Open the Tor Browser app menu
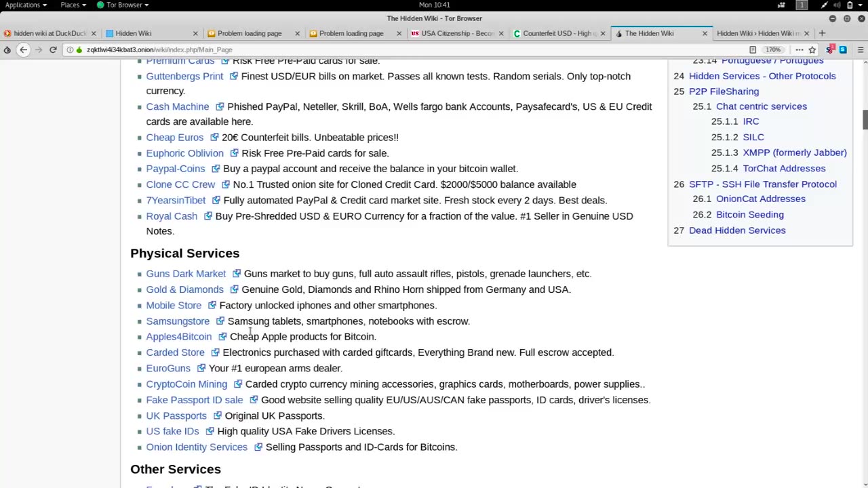The image size is (868, 488). [123, 5]
